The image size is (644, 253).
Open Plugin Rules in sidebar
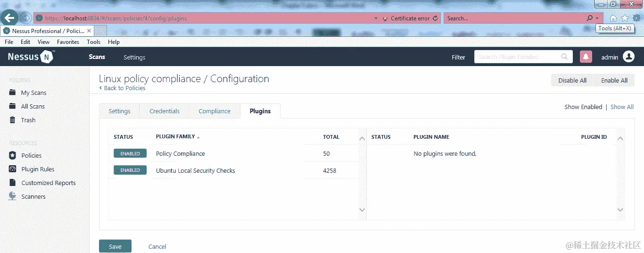click(x=38, y=169)
